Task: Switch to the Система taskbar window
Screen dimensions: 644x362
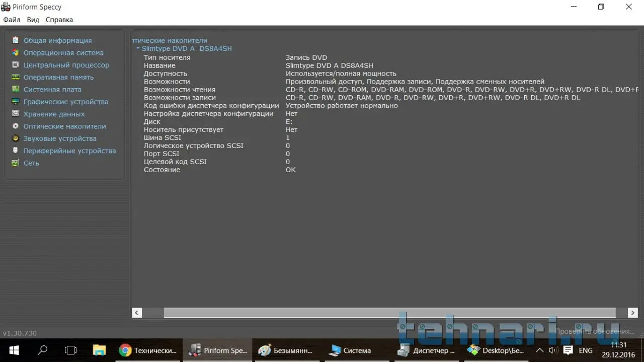Action: click(356, 350)
